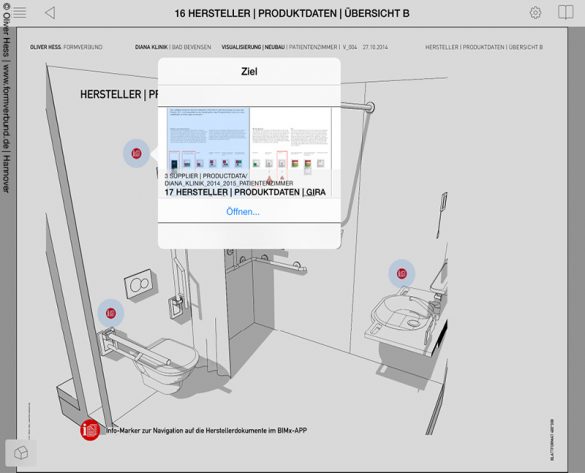Click the large red Info-Marker legend icon
The height and width of the screenshot is (473, 585).
pos(90,430)
